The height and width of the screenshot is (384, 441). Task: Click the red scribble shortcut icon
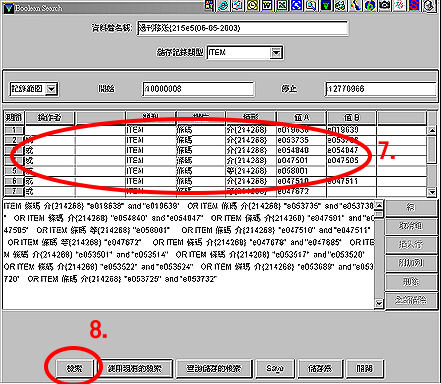(399, 6)
